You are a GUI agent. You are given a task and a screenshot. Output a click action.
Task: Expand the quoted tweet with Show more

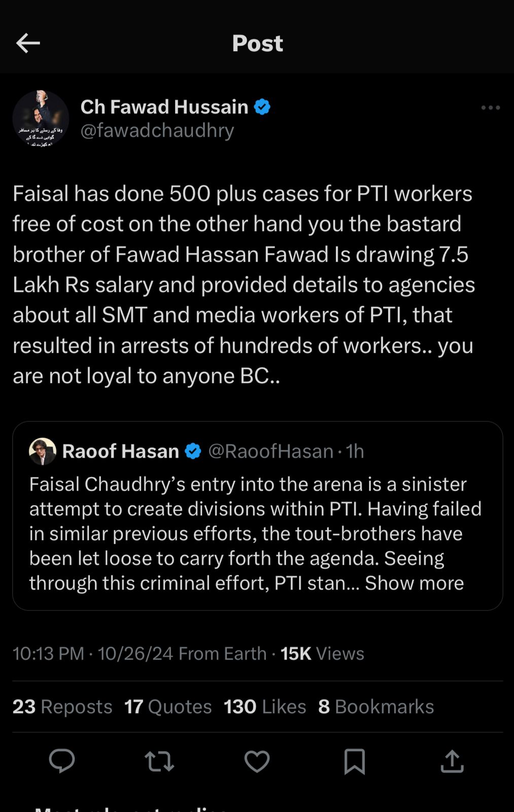[x=415, y=583]
